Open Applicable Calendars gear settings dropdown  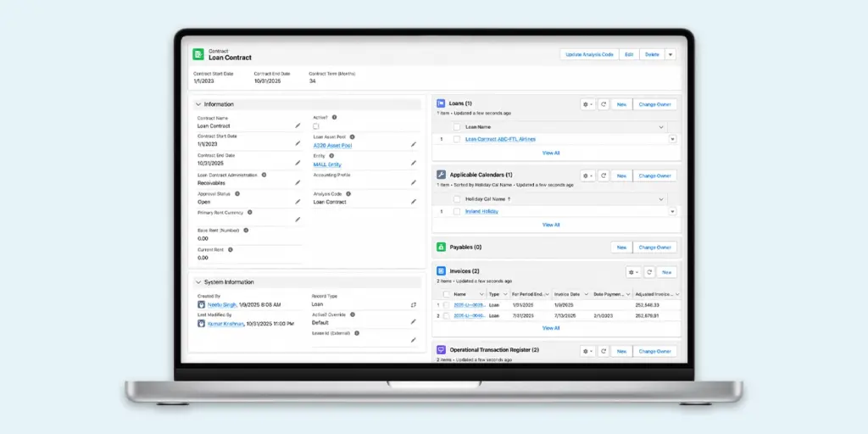tap(588, 175)
